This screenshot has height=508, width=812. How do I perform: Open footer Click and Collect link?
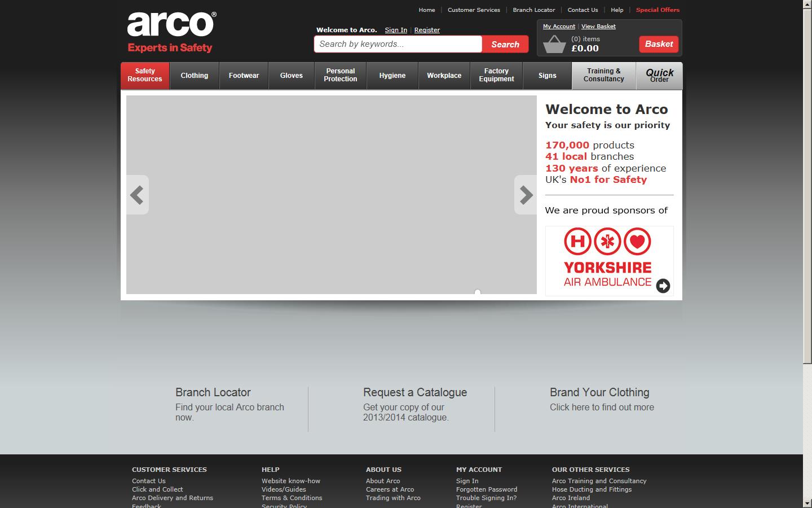pos(157,489)
